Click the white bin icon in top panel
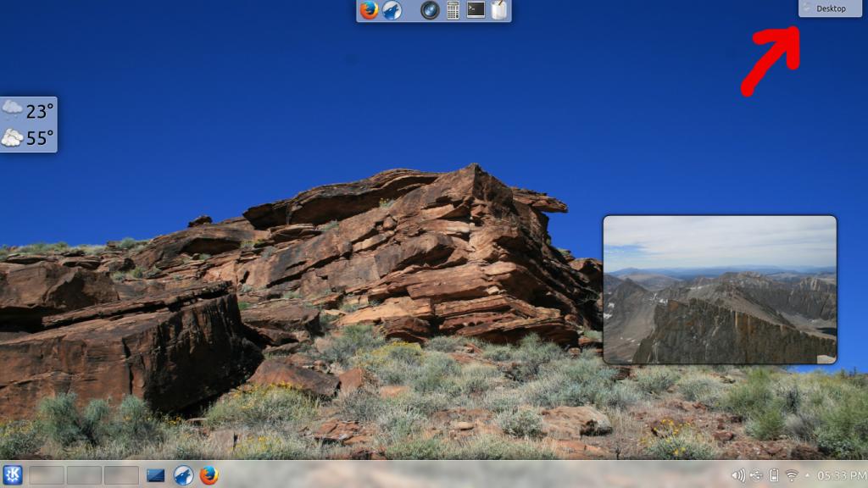Image resolution: width=868 pixels, height=488 pixels. click(498, 10)
